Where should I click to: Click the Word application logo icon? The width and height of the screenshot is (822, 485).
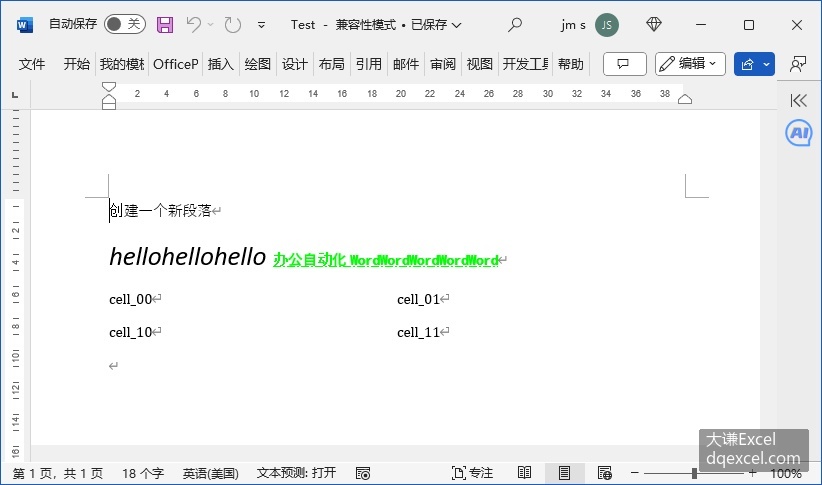tap(25, 25)
